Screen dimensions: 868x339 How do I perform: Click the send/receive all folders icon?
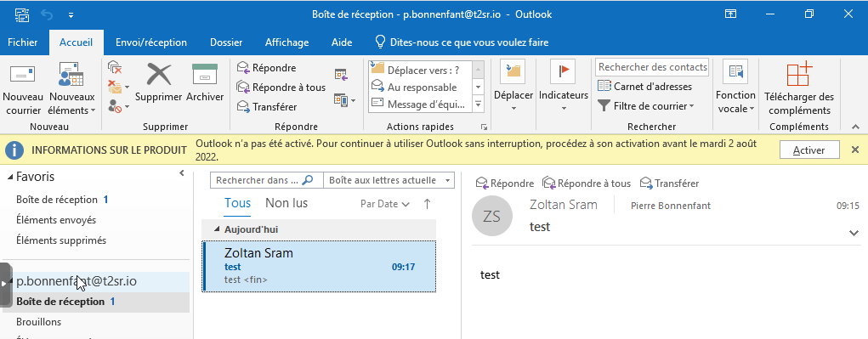(x=22, y=14)
